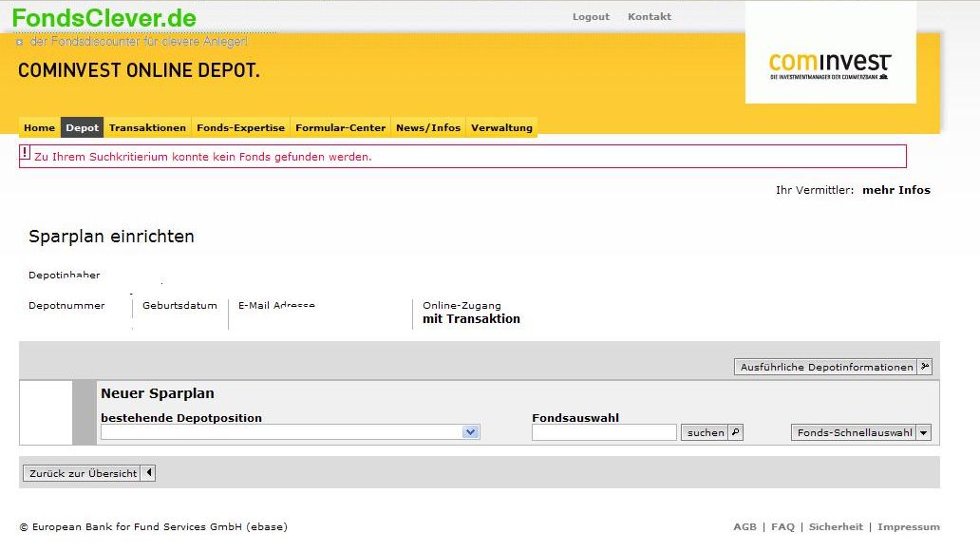The height and width of the screenshot is (552, 980).
Task: Click the error text about Suchkriterium
Action: coord(203,157)
